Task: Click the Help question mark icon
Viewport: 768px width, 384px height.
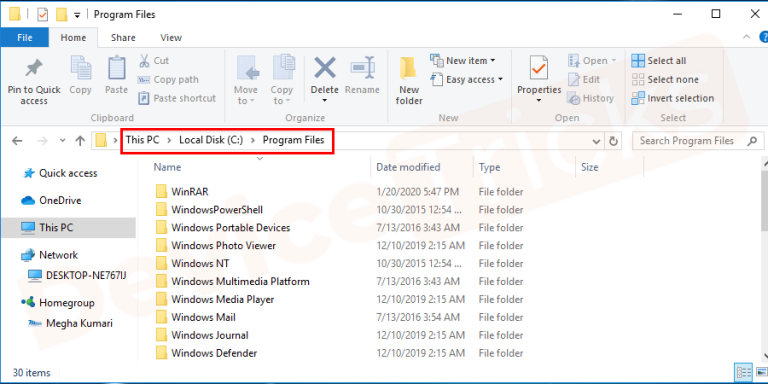Action: pyautogui.click(x=764, y=37)
